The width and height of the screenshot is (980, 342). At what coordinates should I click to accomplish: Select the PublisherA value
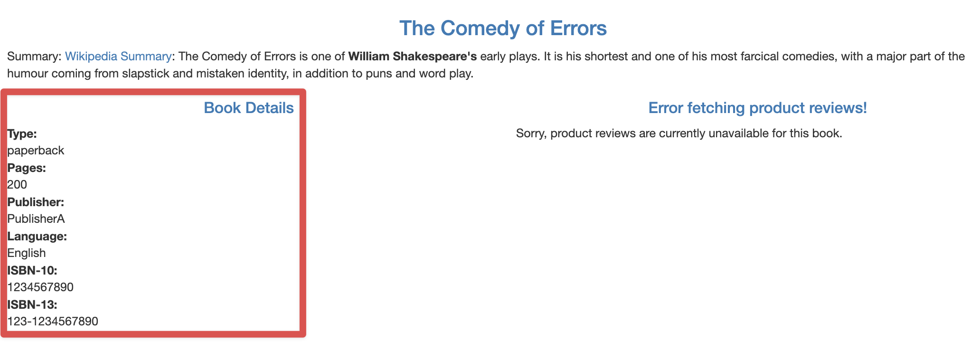pos(36,219)
